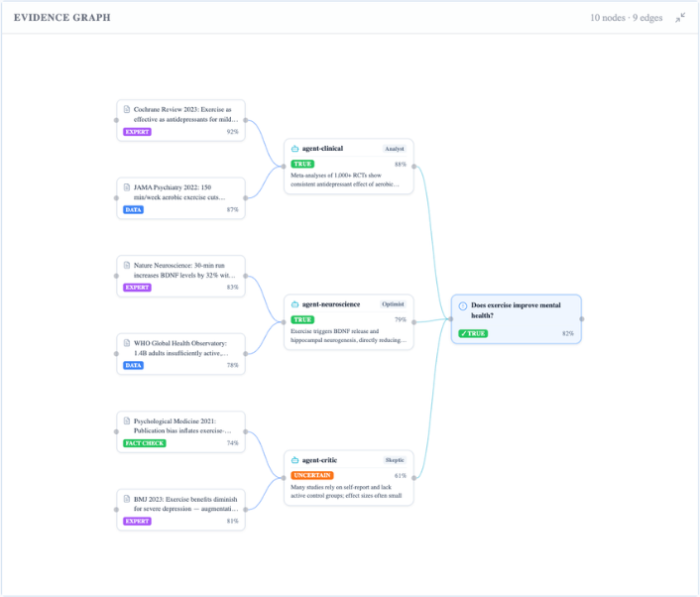Click the JAMA Psychiatry document icon
This screenshot has height=597, width=700.
[x=126, y=187]
